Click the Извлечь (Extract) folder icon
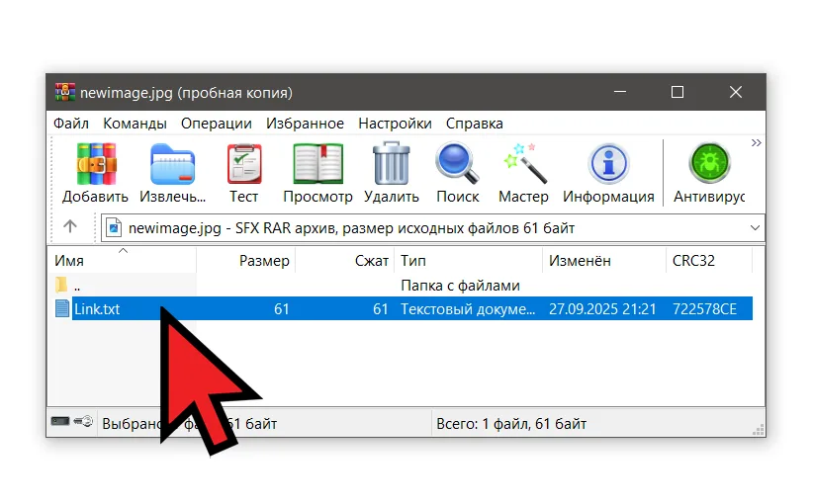Image resolution: width=813 pixels, height=504 pixels. coord(172,163)
